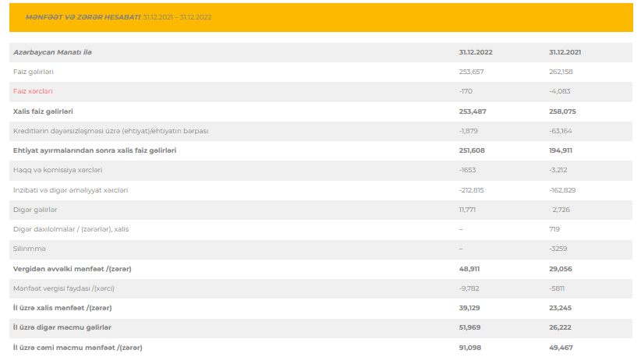
Task: Click the Azərbaycan Manatı ilə header cell
Action: 52,52
